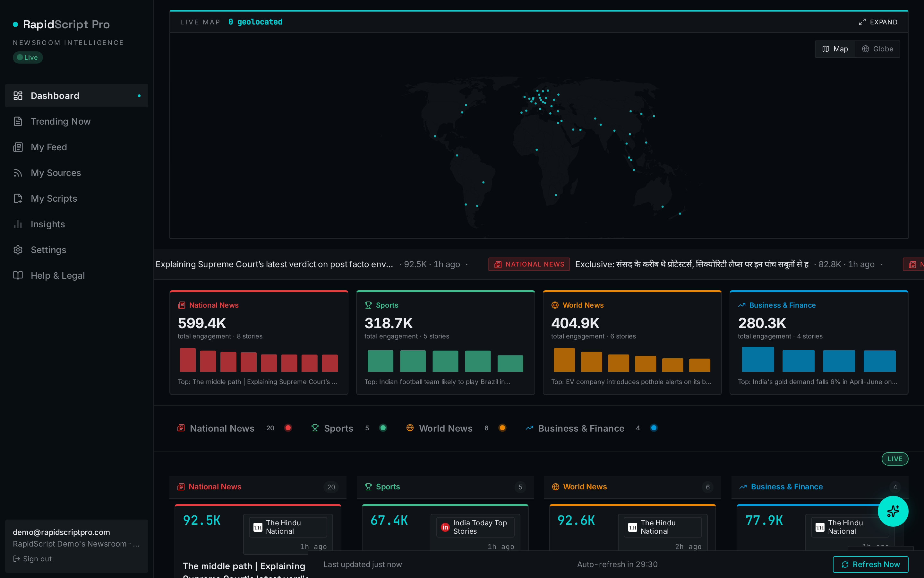This screenshot has height=578, width=924.
Task: Open Insights page
Action: coord(77,224)
